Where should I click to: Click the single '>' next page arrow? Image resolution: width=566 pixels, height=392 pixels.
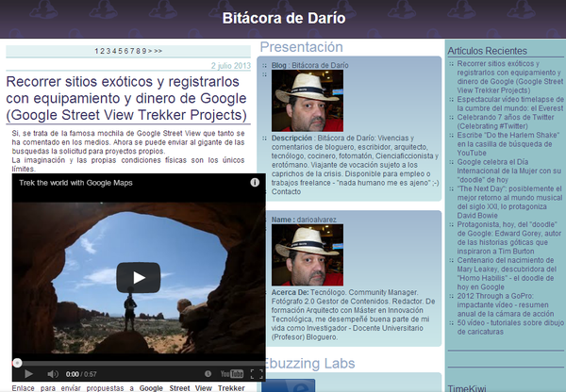pyautogui.click(x=150, y=51)
